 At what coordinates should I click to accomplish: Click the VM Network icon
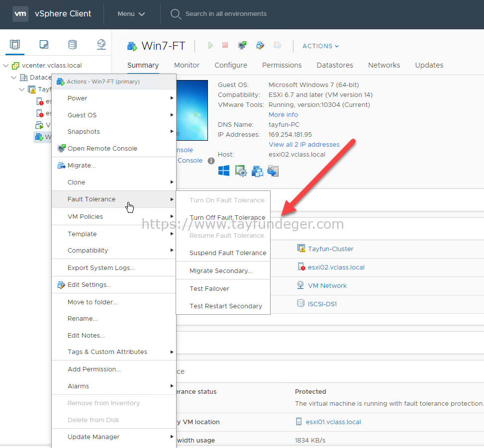point(300,285)
